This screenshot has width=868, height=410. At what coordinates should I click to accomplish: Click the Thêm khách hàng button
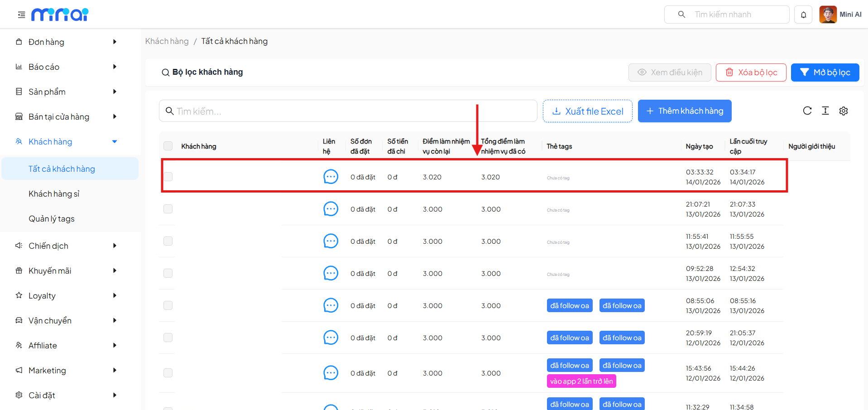tap(684, 111)
